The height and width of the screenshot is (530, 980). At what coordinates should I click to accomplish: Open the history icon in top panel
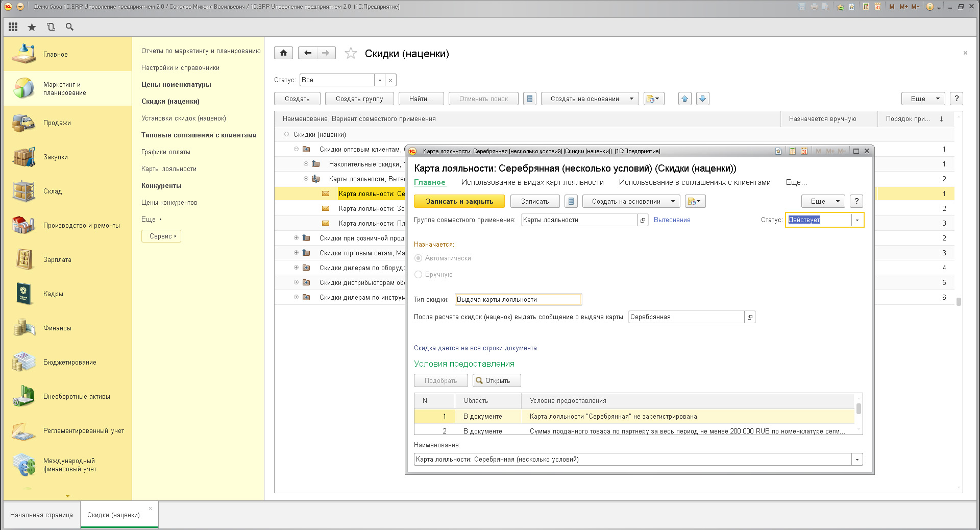51,27
